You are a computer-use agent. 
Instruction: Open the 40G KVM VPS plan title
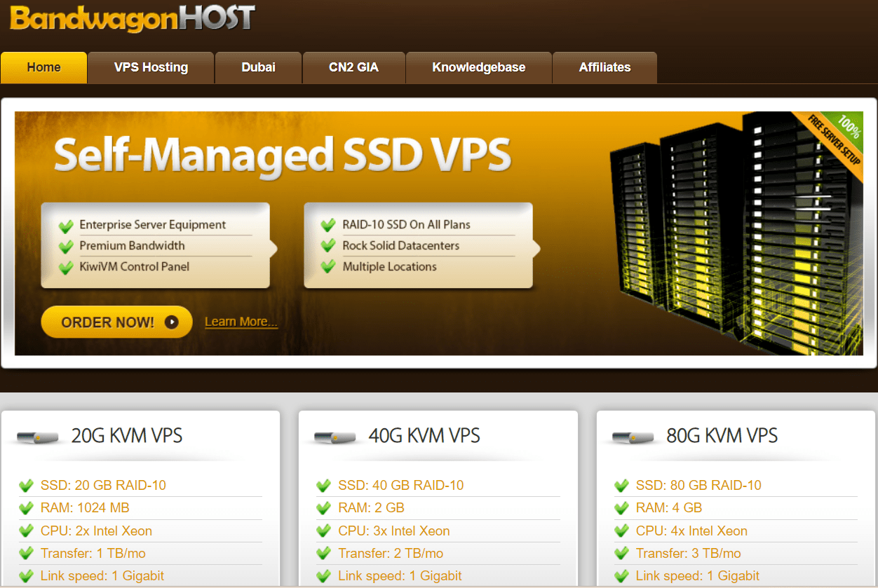click(424, 436)
